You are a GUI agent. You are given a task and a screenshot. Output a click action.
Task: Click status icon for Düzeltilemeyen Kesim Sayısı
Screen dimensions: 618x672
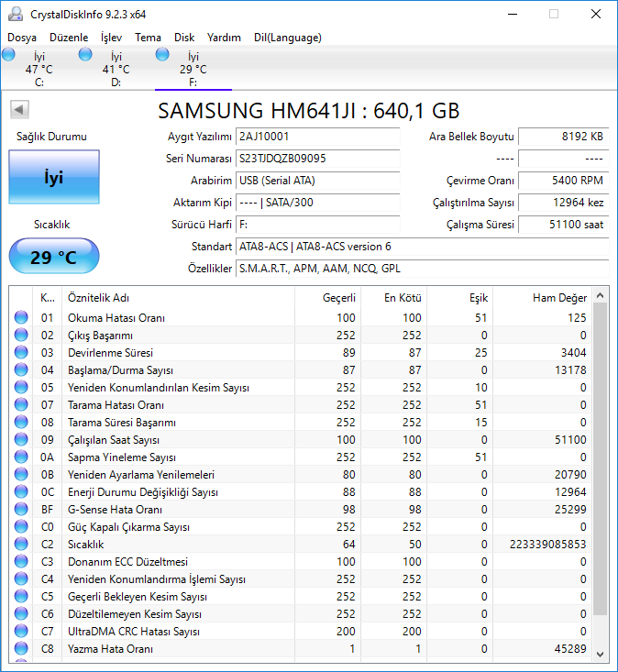click(21, 613)
